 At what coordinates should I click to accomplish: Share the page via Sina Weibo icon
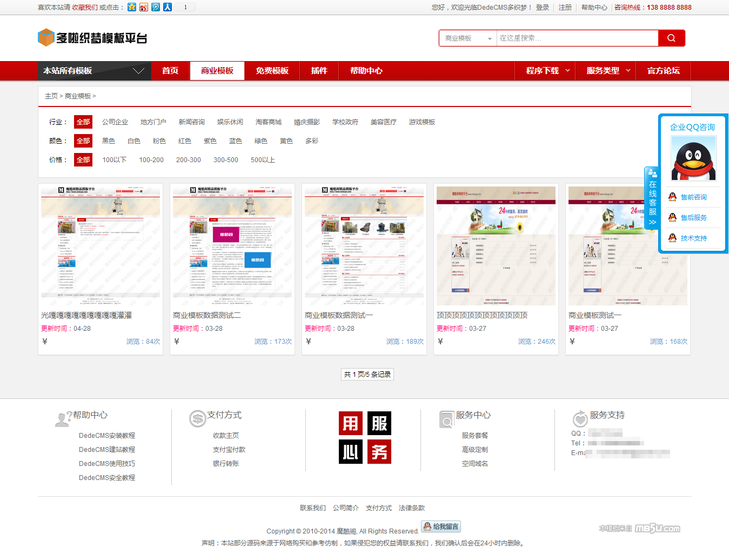click(144, 7)
